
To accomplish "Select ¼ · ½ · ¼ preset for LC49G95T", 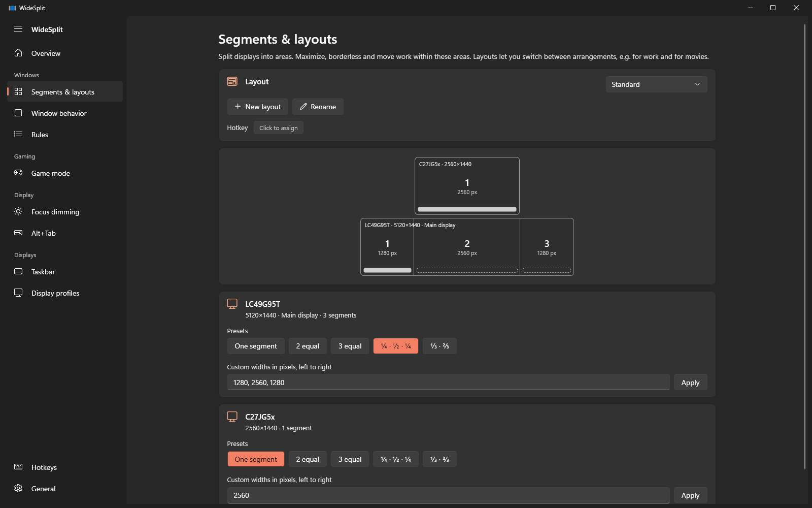I will [396, 346].
